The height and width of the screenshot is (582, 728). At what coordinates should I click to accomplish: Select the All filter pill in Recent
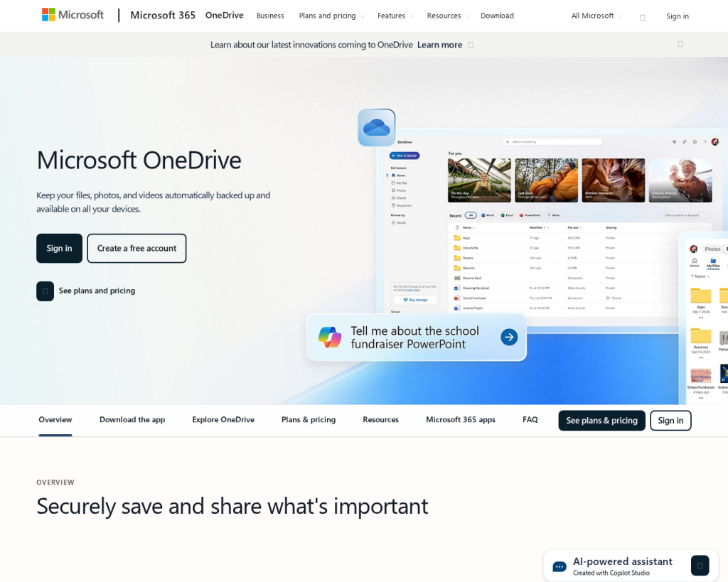click(x=471, y=215)
